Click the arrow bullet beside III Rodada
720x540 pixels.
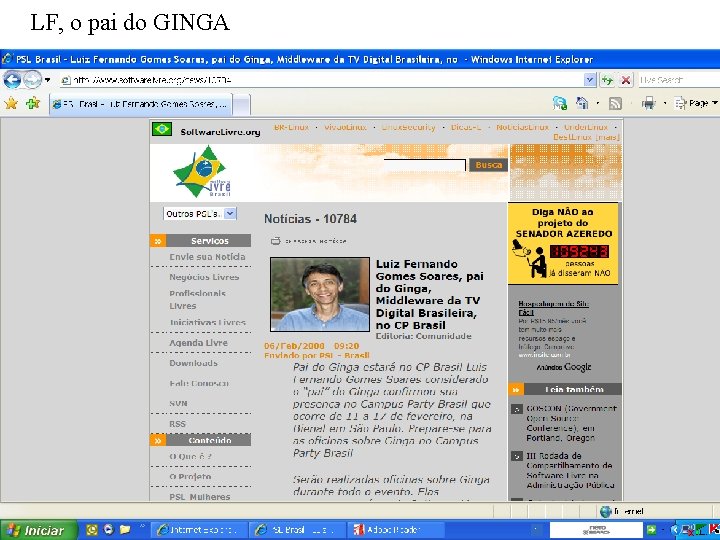[517, 456]
